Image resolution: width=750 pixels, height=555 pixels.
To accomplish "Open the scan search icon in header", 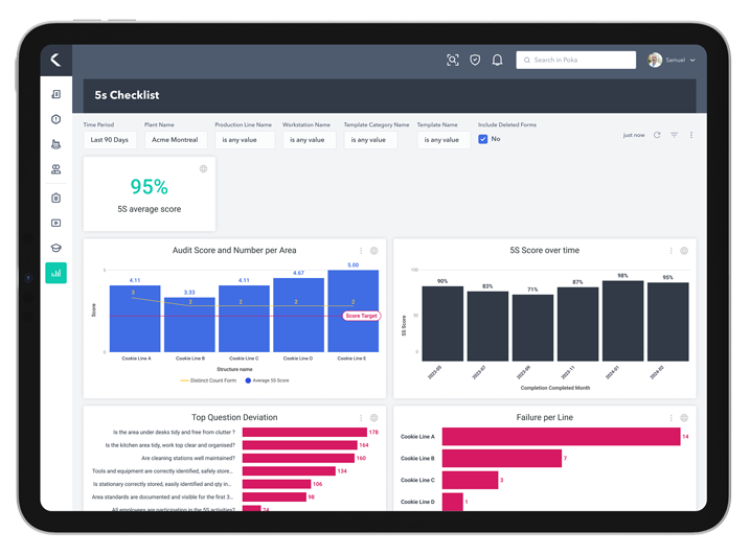I will 452,60.
